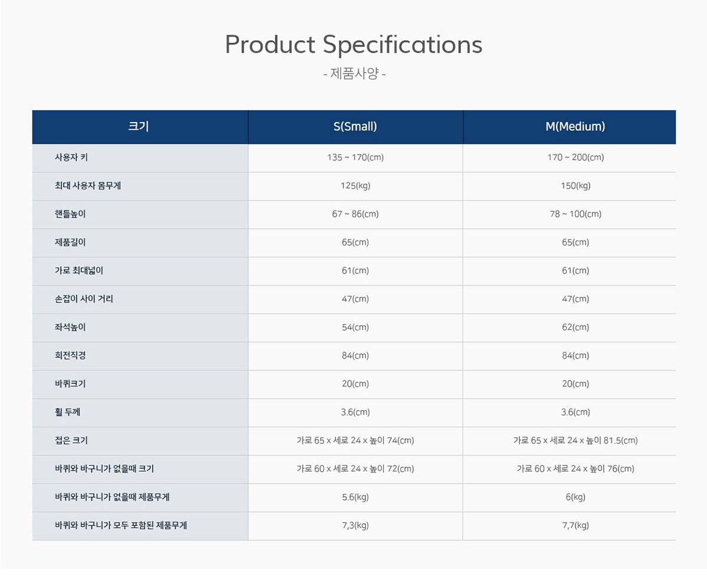The height and width of the screenshot is (588, 707).
Task: Select the 크기 column header
Action: (139, 126)
